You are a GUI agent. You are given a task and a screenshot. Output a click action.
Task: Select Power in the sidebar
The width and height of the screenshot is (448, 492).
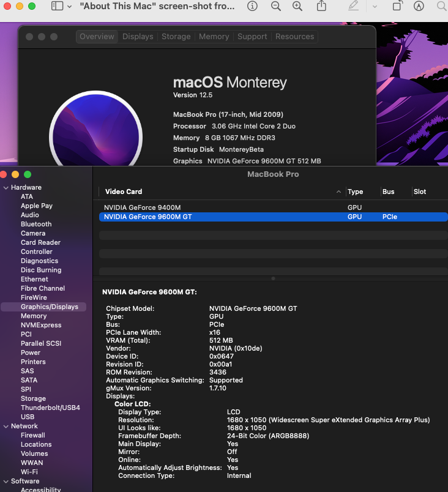(x=31, y=352)
